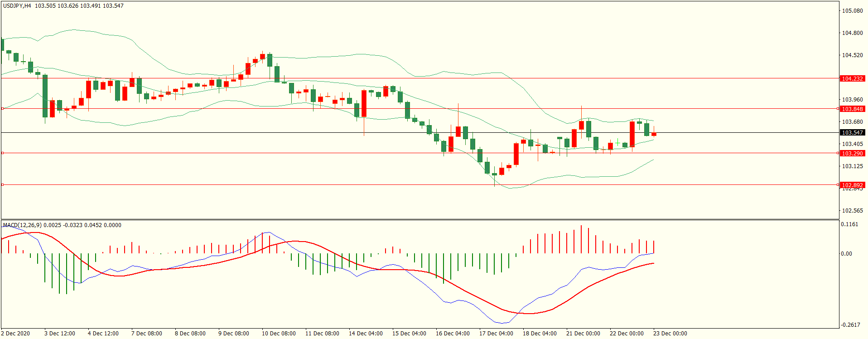Grab left handle of the 103.848 horizontal line

click(3, 109)
